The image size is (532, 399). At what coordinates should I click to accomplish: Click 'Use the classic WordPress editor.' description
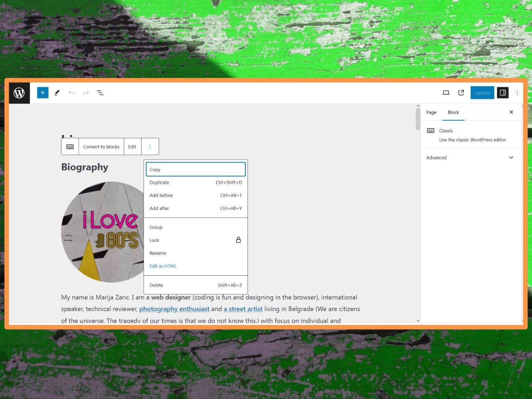click(x=473, y=140)
